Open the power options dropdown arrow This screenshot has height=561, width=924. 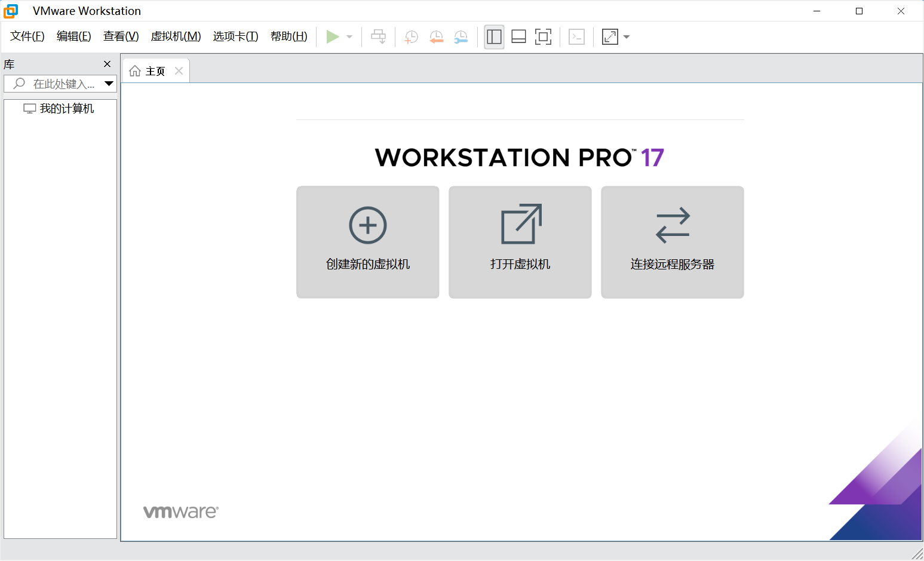[348, 36]
